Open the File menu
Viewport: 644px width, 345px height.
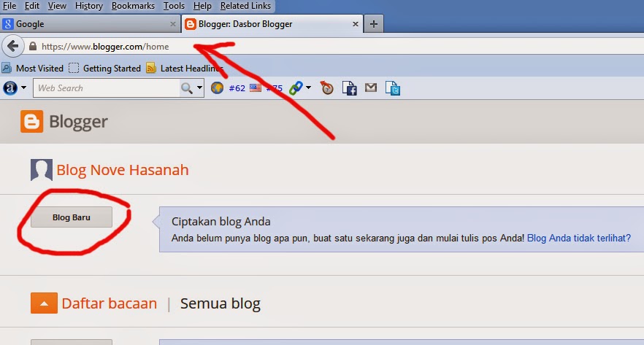click(9, 6)
